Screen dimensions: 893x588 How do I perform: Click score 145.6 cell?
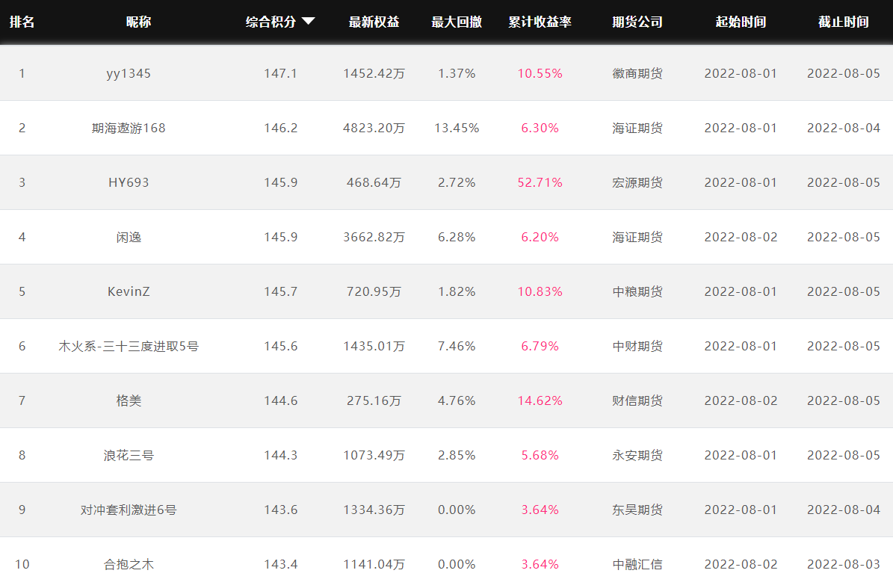tap(281, 346)
